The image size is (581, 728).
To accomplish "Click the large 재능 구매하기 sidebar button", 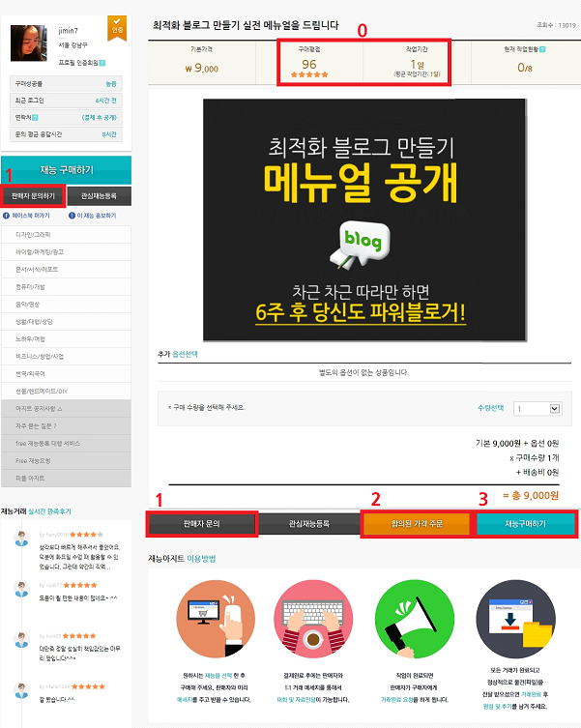I will (66, 170).
